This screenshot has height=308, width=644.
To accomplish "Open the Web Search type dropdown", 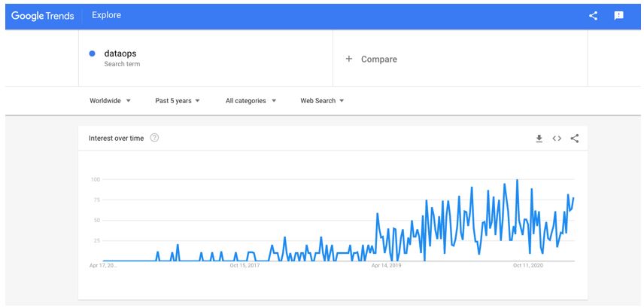I will click(322, 101).
